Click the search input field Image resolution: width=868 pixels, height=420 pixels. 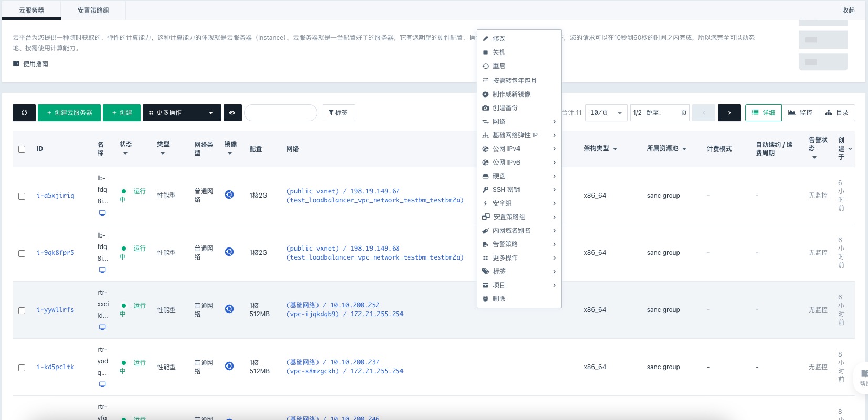(x=281, y=113)
